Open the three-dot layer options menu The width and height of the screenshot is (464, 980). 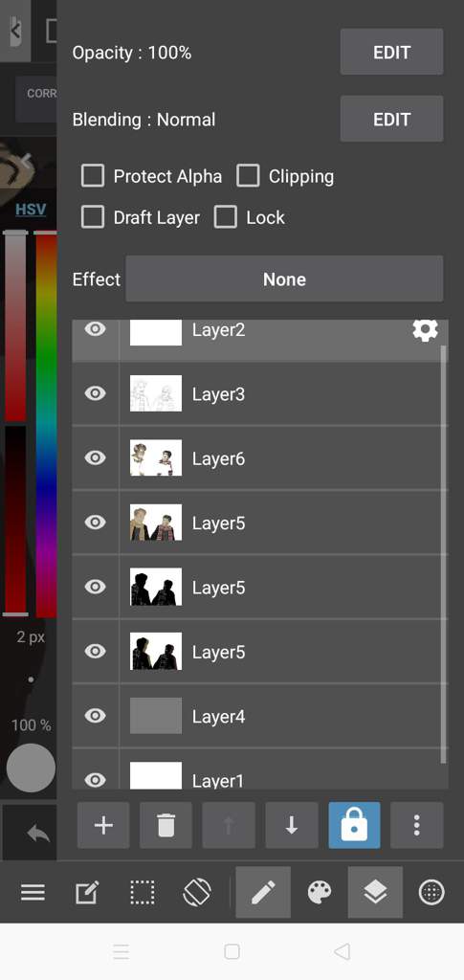click(x=416, y=825)
